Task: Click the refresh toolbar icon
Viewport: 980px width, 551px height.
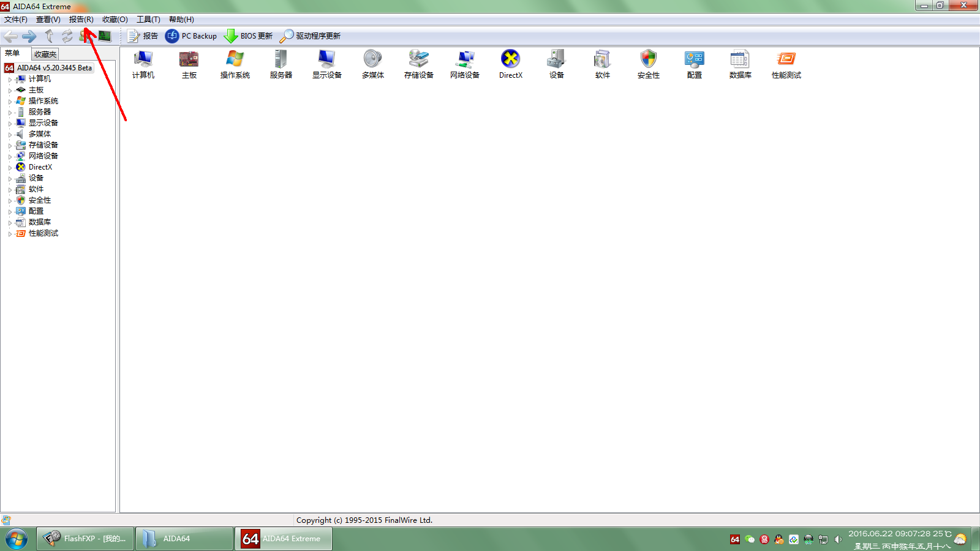Action: click(67, 36)
